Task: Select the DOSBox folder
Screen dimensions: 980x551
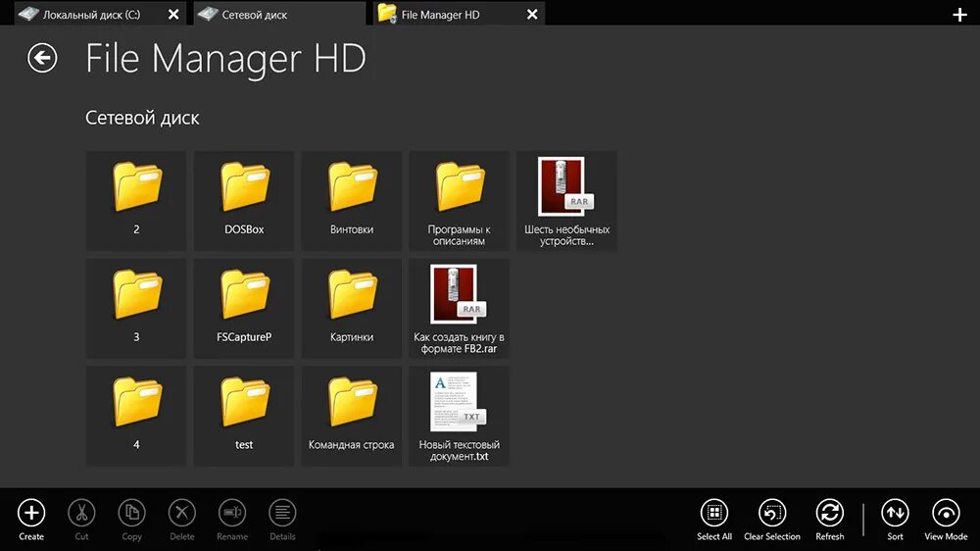Action: (x=244, y=201)
